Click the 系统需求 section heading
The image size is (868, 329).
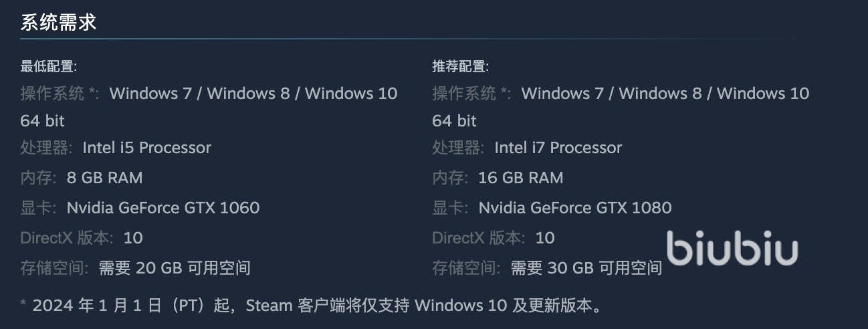coord(59,22)
